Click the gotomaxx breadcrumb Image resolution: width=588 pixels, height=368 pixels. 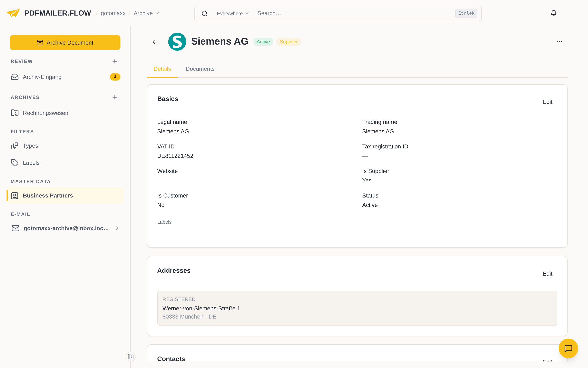pyautogui.click(x=113, y=13)
